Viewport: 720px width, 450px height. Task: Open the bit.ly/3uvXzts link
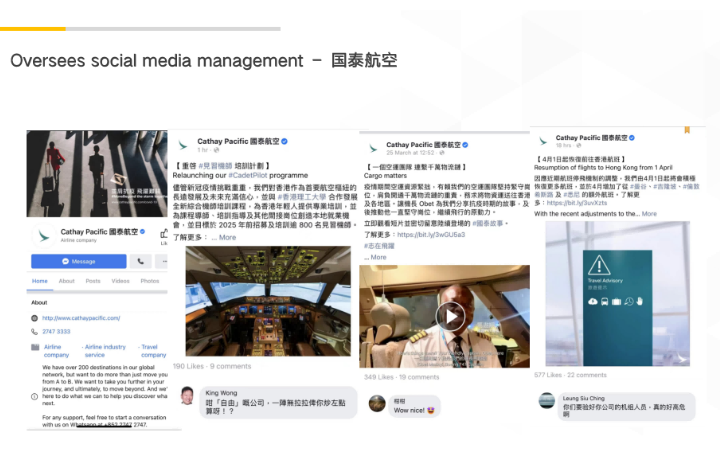point(577,203)
